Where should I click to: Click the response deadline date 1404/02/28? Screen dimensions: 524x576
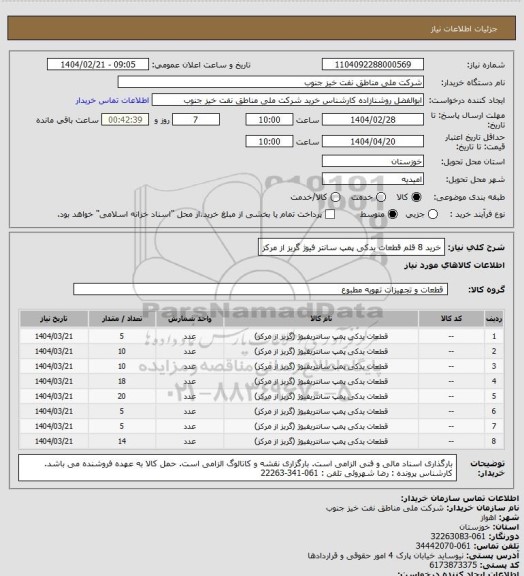(373, 120)
